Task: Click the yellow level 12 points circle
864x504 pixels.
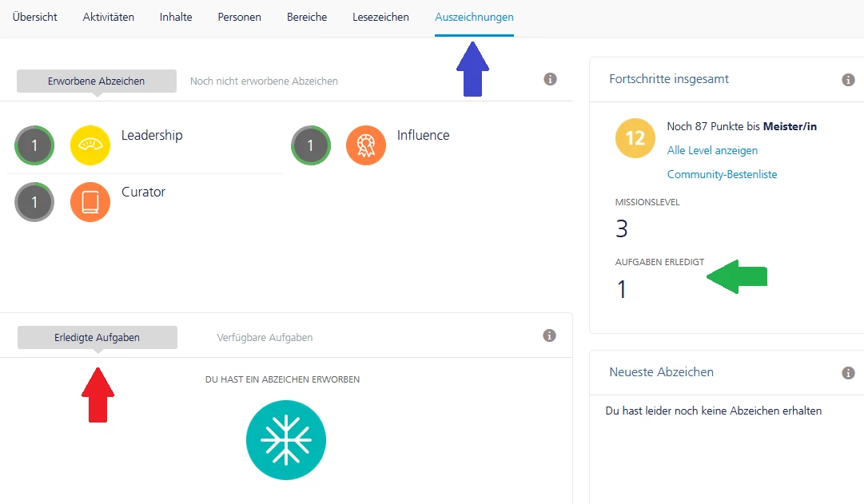Action: click(x=635, y=138)
